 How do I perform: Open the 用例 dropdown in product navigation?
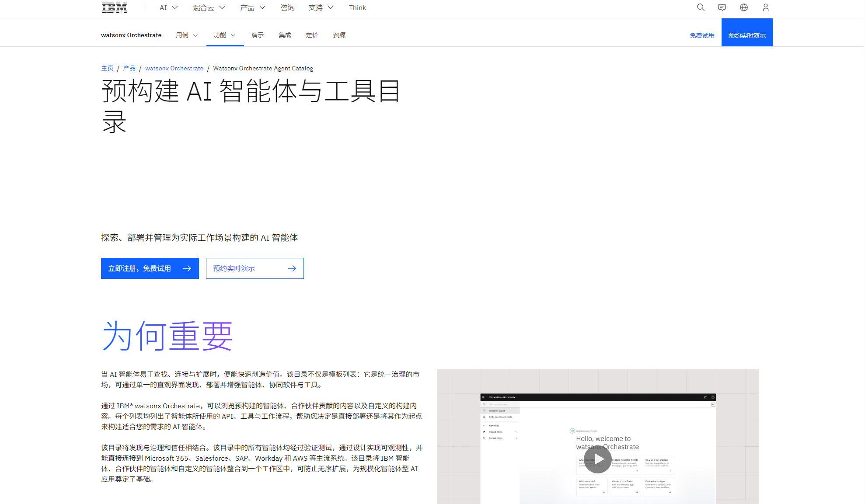tap(186, 35)
